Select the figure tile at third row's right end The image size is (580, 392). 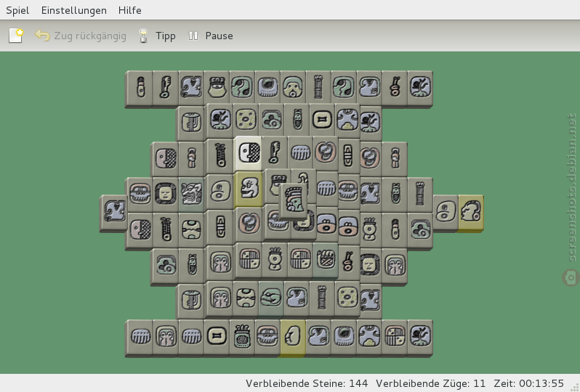pos(395,159)
